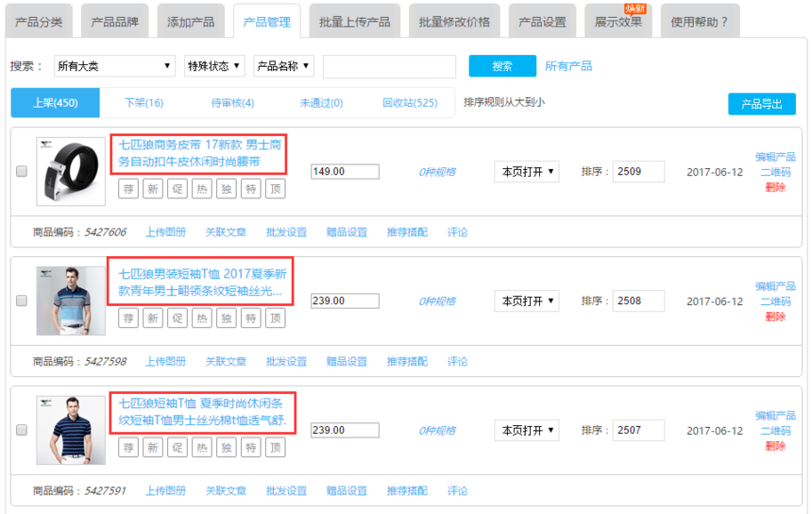Click the 产品导出 button
This screenshot has height=514, width=812.
(x=761, y=104)
